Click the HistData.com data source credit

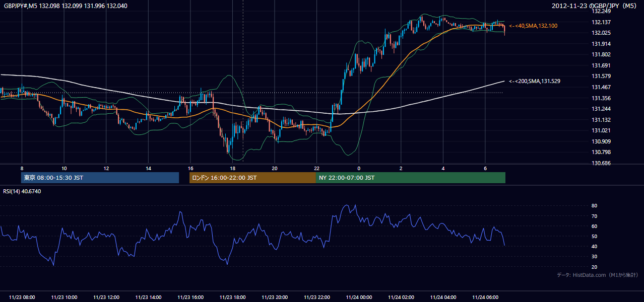pos(598,275)
